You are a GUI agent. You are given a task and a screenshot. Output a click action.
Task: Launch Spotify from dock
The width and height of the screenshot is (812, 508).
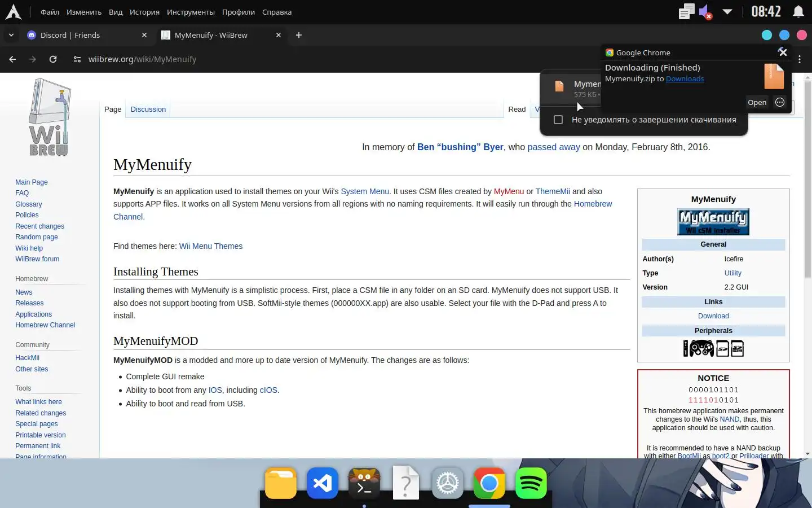[531, 484]
